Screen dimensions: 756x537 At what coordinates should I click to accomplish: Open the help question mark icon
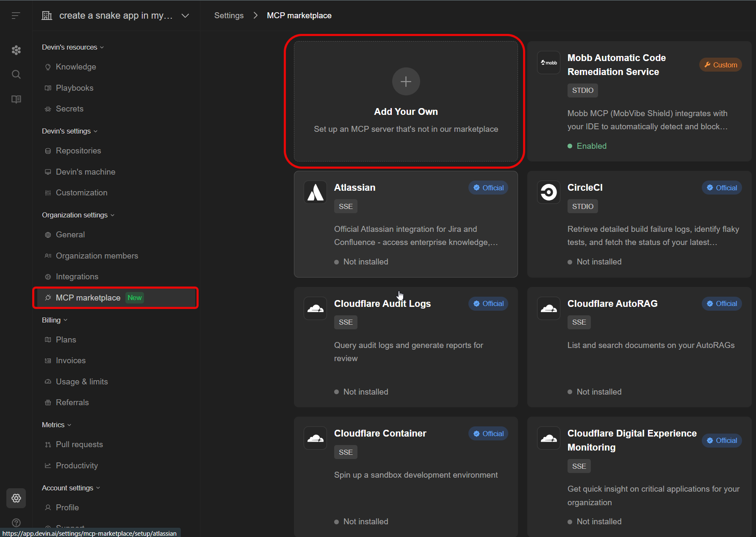click(x=16, y=523)
